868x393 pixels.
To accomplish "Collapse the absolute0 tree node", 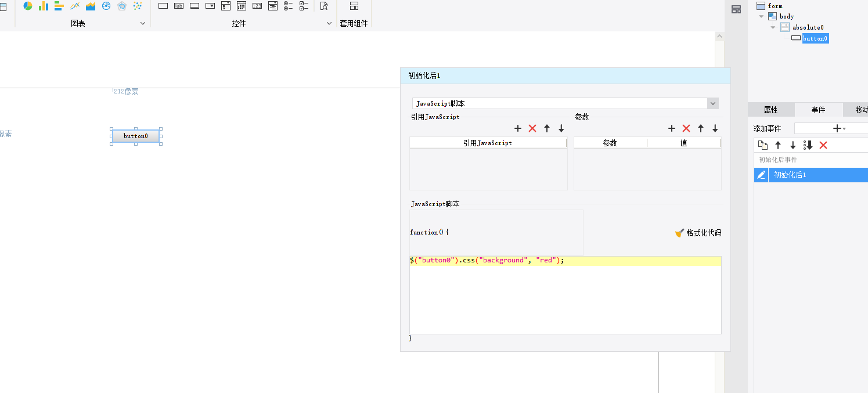I will [x=773, y=27].
